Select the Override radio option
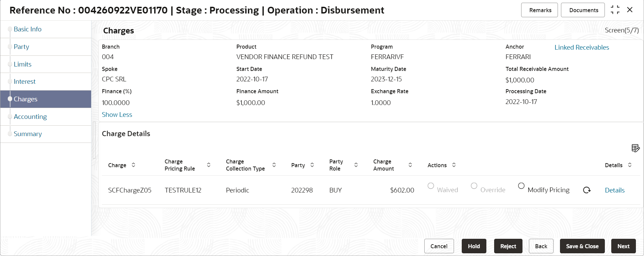This screenshot has width=644, height=256. point(474,186)
